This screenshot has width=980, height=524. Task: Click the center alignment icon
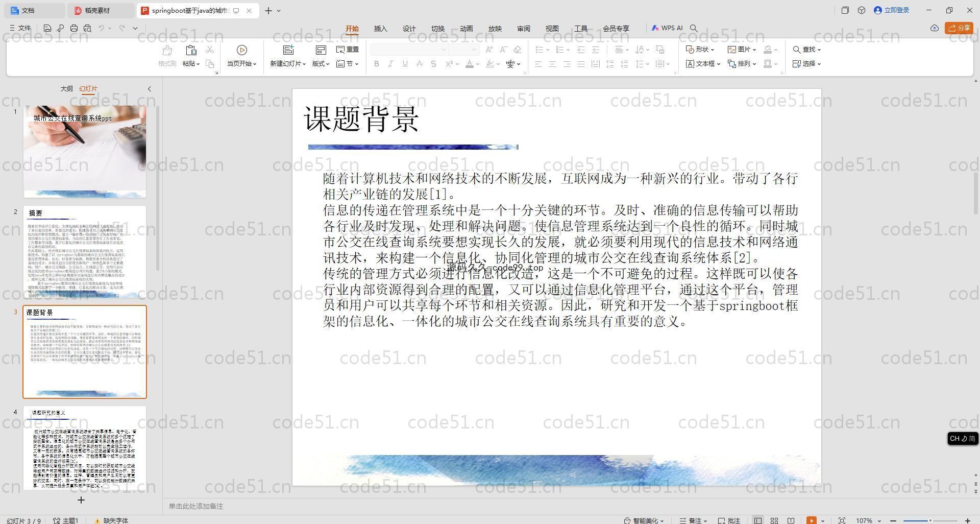tap(552, 64)
